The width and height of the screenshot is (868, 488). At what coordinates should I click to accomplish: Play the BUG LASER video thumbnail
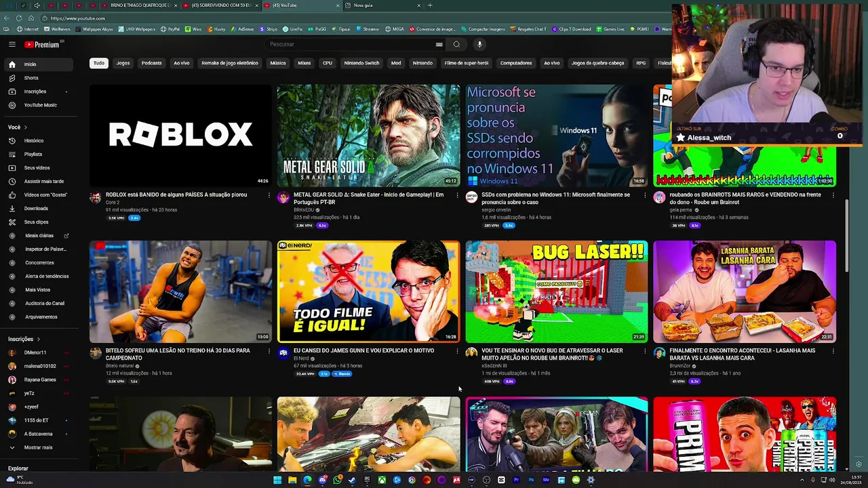(557, 291)
